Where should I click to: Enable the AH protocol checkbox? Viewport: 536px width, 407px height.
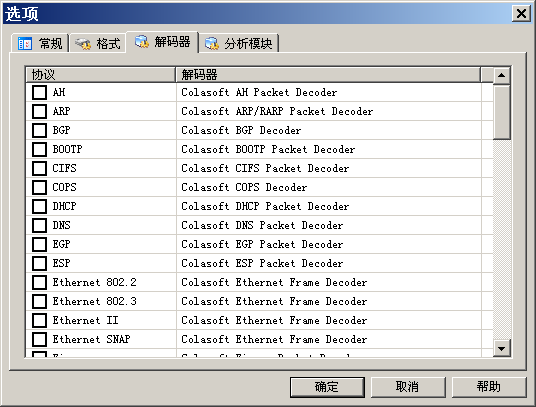[x=39, y=92]
